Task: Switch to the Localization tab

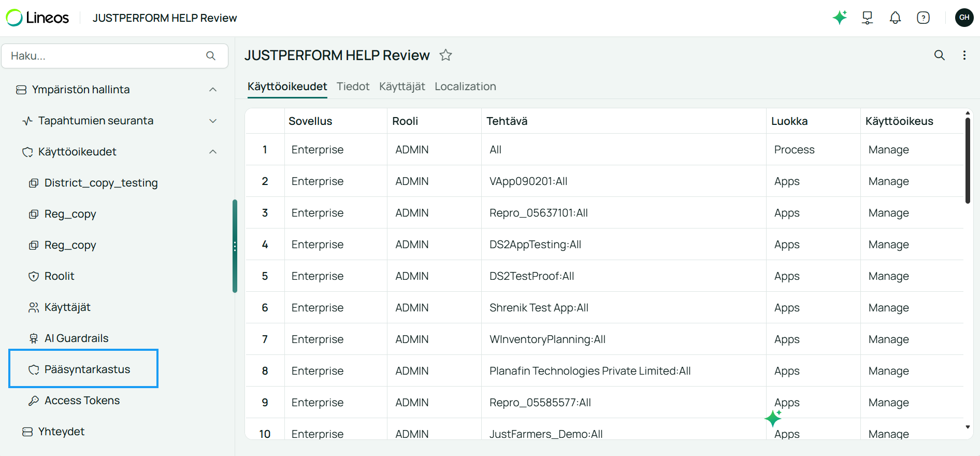Action: tap(465, 87)
